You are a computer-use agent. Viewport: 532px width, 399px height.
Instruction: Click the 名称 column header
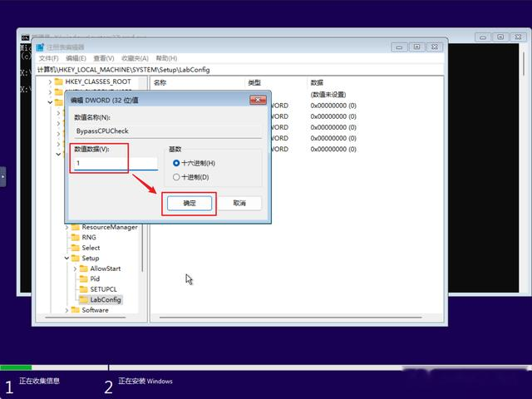click(160, 82)
